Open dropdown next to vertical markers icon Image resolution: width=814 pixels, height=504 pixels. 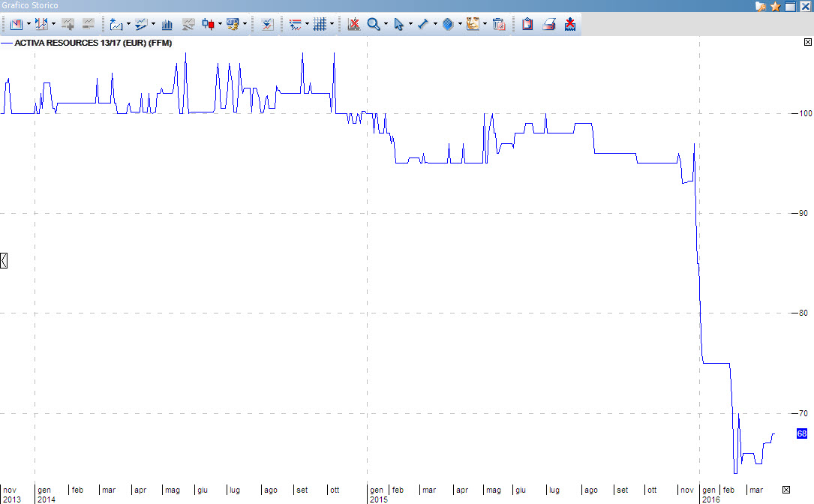(x=53, y=24)
